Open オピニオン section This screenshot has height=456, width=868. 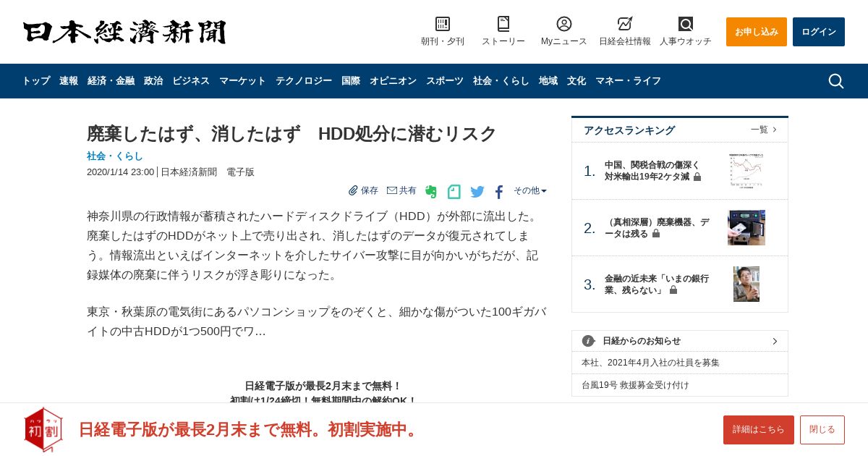click(x=393, y=81)
